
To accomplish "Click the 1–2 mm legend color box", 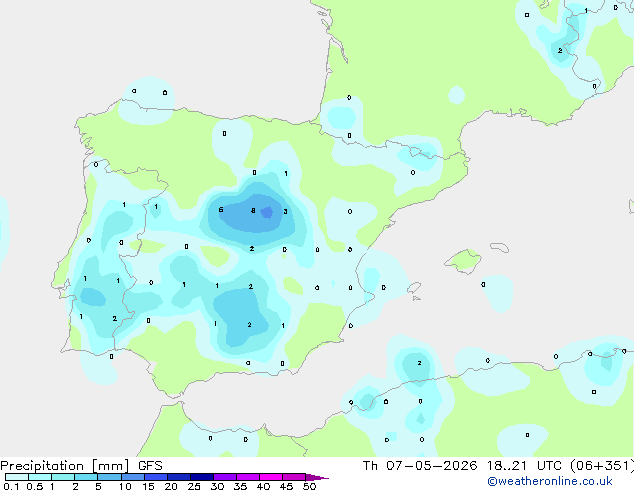I will coord(63,477).
